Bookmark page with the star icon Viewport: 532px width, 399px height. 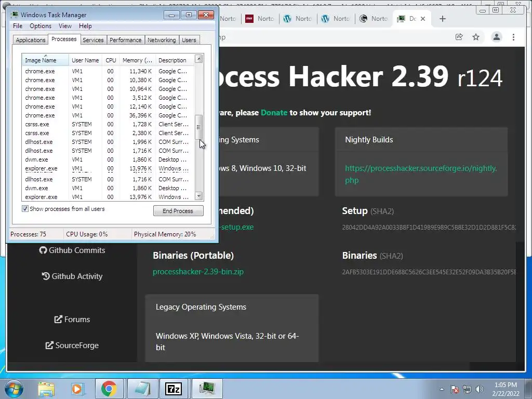click(x=476, y=37)
